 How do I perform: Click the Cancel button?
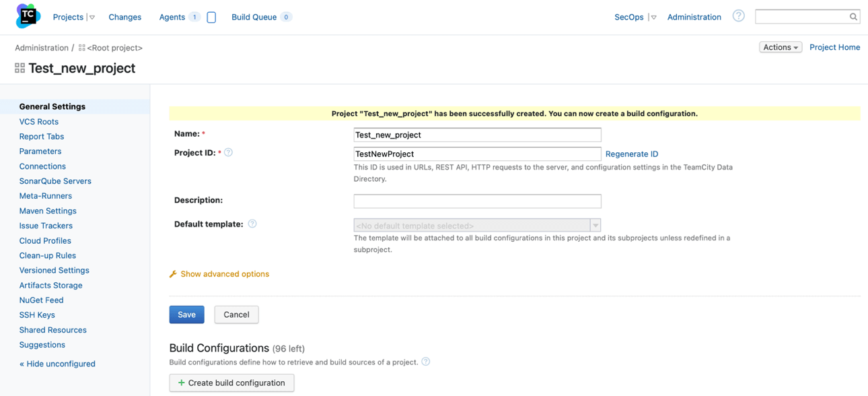point(236,315)
